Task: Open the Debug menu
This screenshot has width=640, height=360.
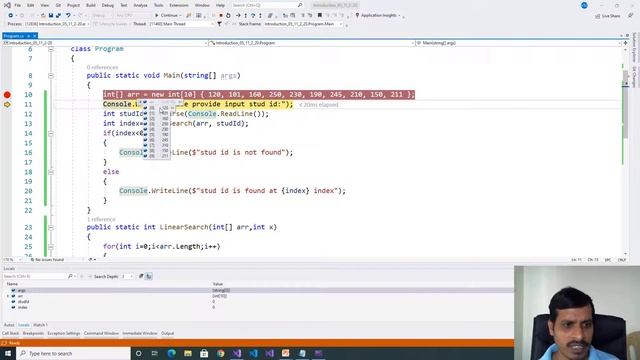Action: 108,5
